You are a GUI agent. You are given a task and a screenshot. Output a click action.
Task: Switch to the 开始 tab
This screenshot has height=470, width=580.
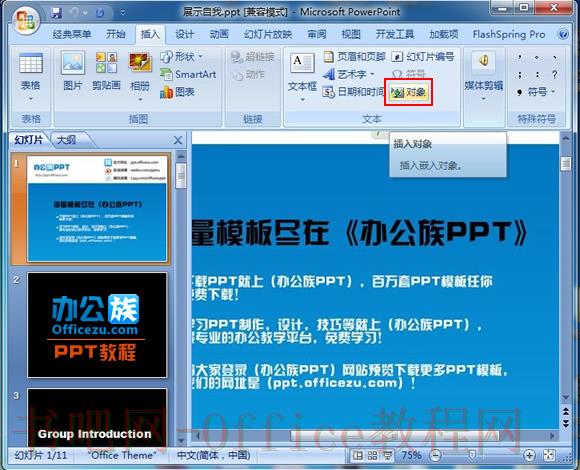[116, 34]
